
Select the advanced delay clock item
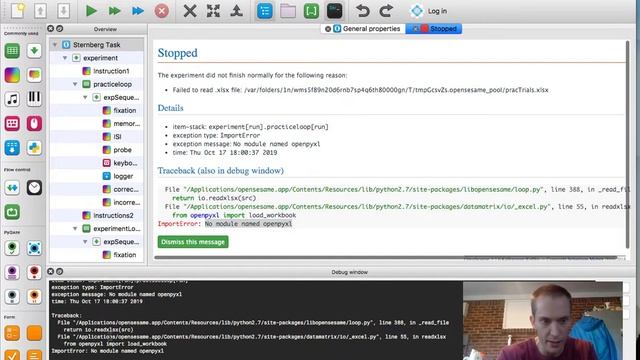[34, 188]
